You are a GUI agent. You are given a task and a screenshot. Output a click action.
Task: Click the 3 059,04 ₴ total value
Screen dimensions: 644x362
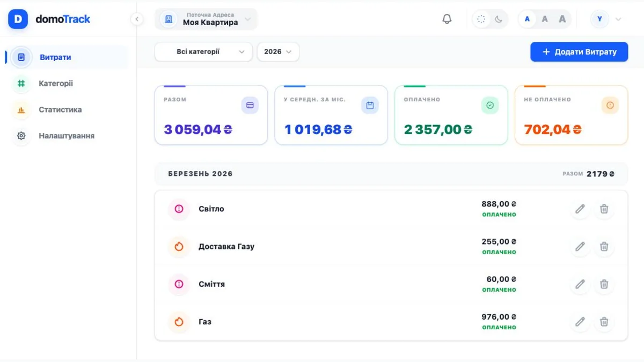198,129
